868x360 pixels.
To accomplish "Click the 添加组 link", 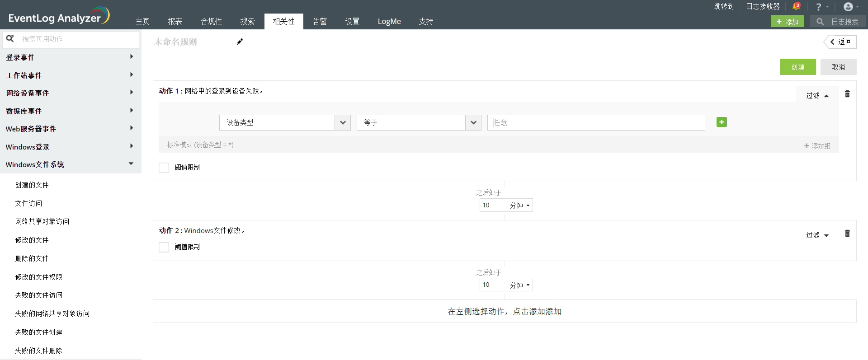I will (x=817, y=146).
